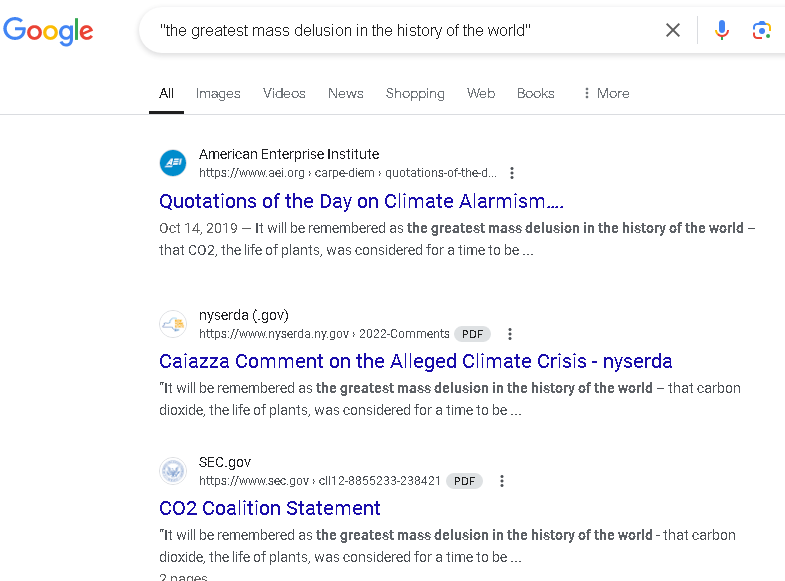Switch to the Shopping tab
This screenshot has width=785, height=581.
tap(415, 94)
